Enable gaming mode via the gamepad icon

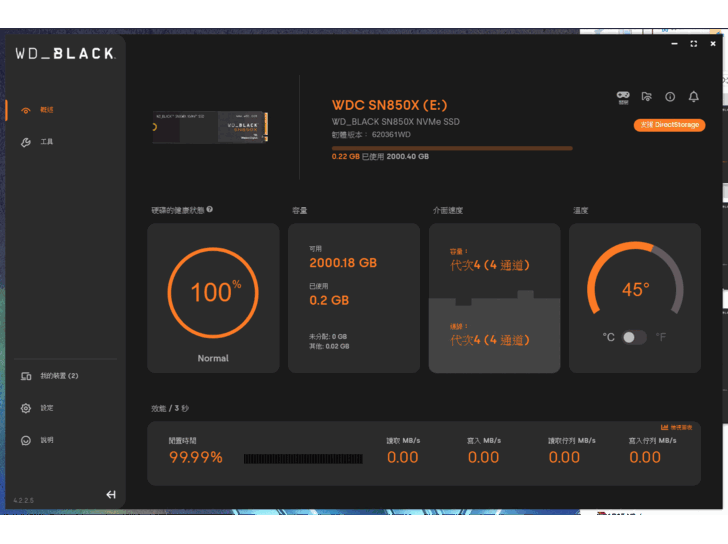click(623, 97)
